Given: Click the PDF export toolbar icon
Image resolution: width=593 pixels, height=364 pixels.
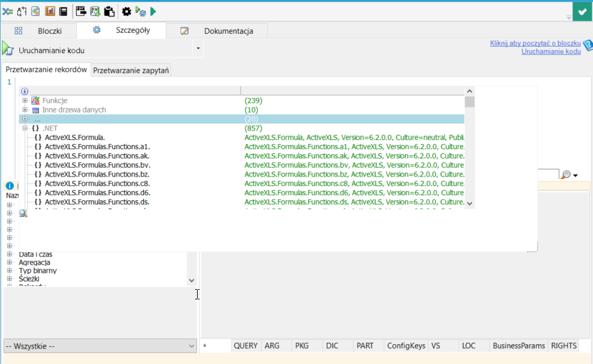Looking at the screenshot, I should pyautogui.click(x=81, y=12).
